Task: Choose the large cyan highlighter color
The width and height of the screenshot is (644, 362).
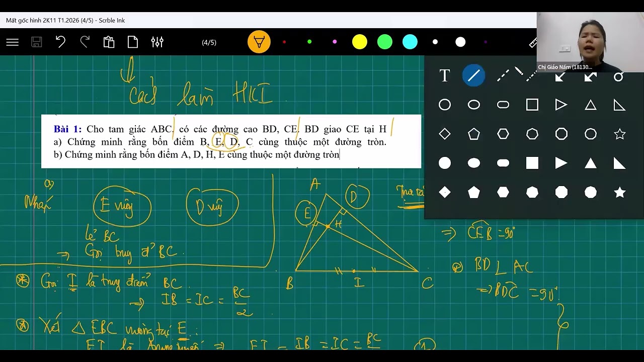Action: (x=410, y=42)
